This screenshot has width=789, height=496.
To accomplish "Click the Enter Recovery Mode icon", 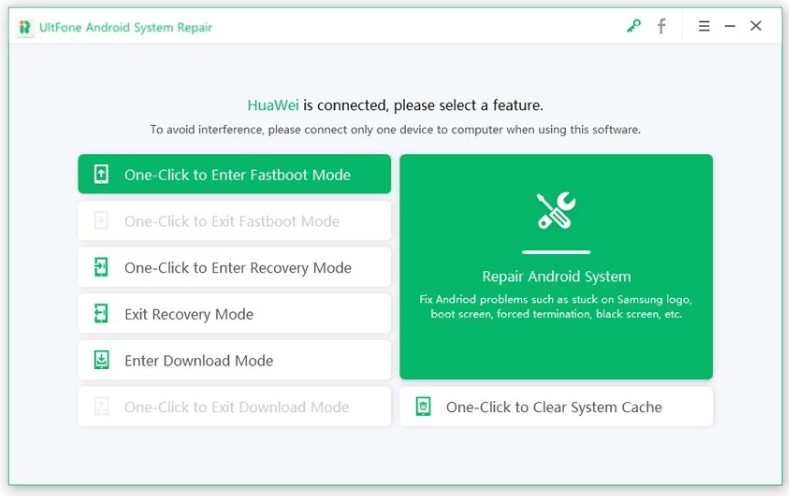I will coord(101,267).
